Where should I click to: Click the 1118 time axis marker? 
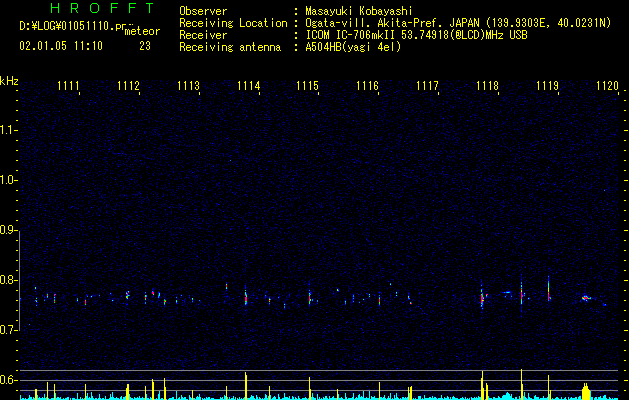[487, 86]
